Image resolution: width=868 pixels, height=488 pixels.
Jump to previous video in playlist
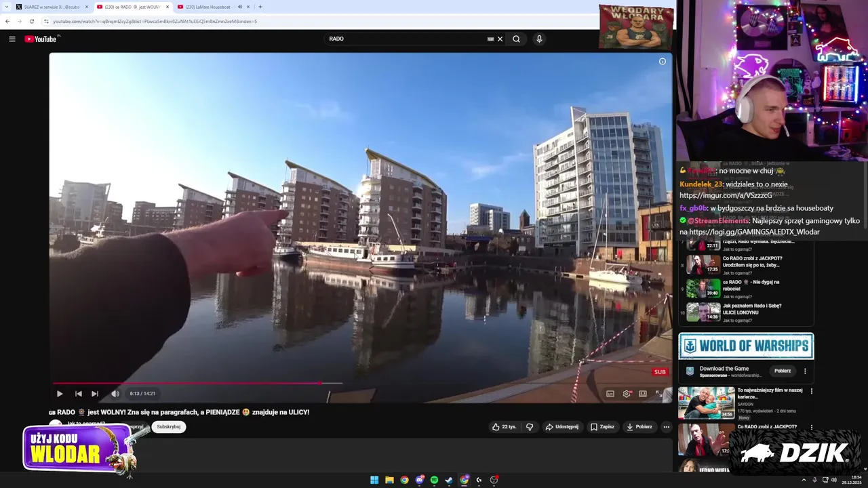[x=79, y=393]
